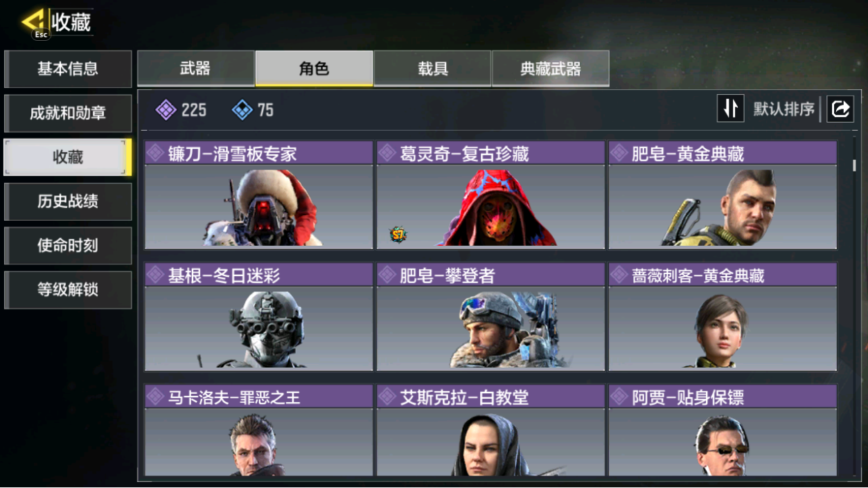Click the share export icon
This screenshot has width=868, height=488.
click(840, 109)
